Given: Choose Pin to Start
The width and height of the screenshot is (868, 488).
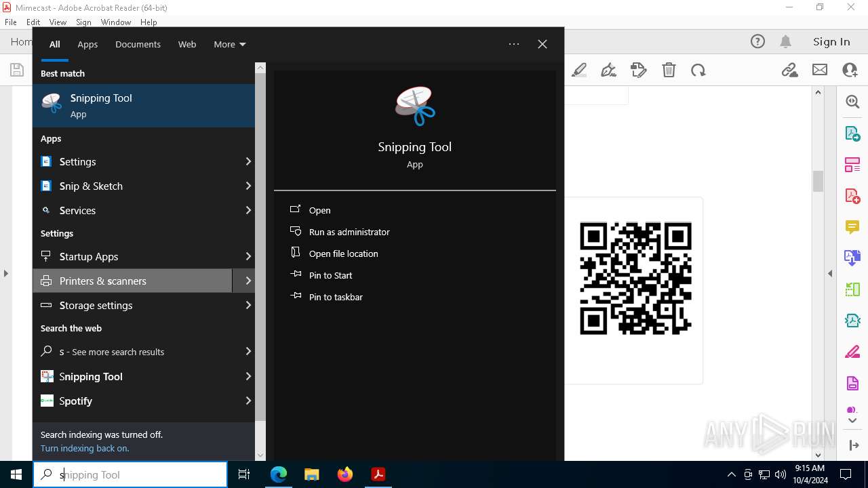Looking at the screenshot, I should click(331, 275).
